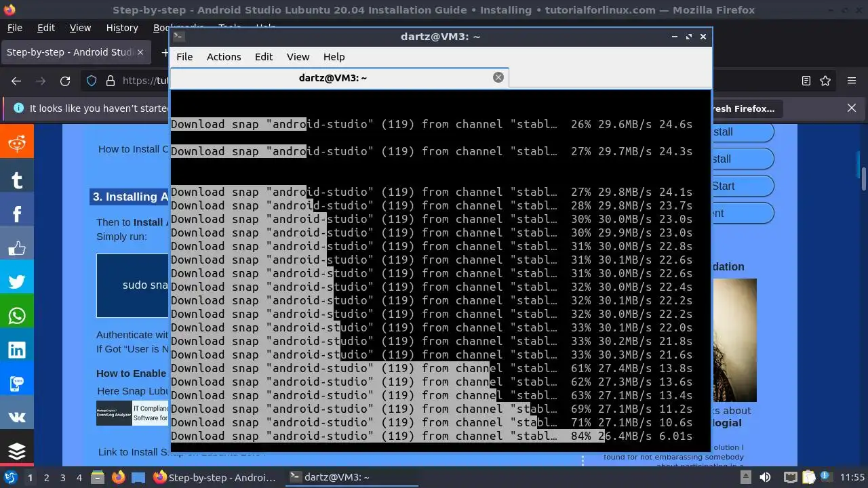Open the terminal Edit menu

click(x=264, y=57)
